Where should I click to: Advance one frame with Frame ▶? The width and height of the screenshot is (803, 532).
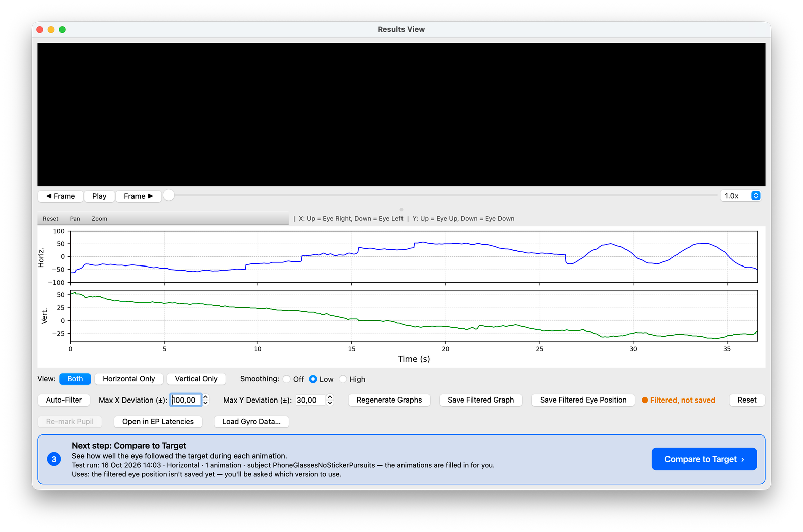(139, 196)
